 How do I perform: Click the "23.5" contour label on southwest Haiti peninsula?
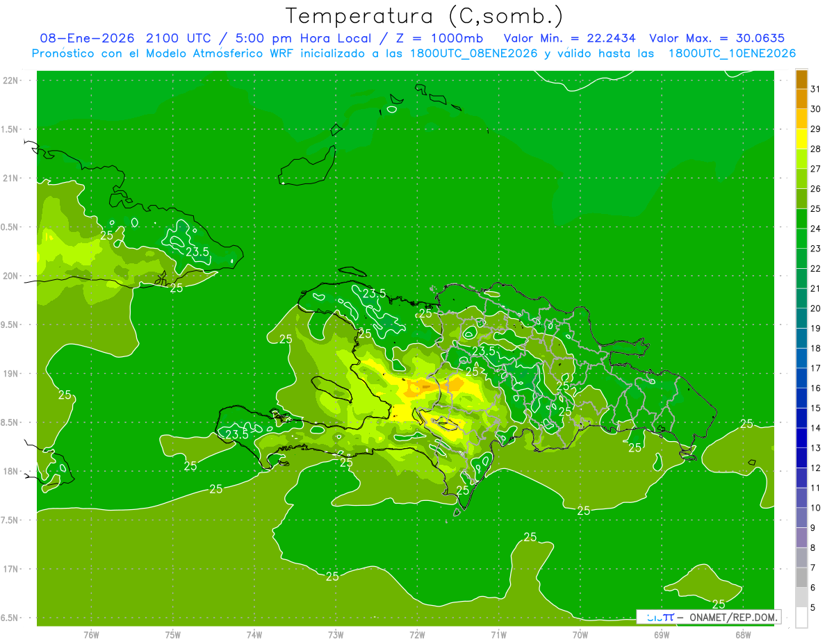pyautogui.click(x=237, y=435)
